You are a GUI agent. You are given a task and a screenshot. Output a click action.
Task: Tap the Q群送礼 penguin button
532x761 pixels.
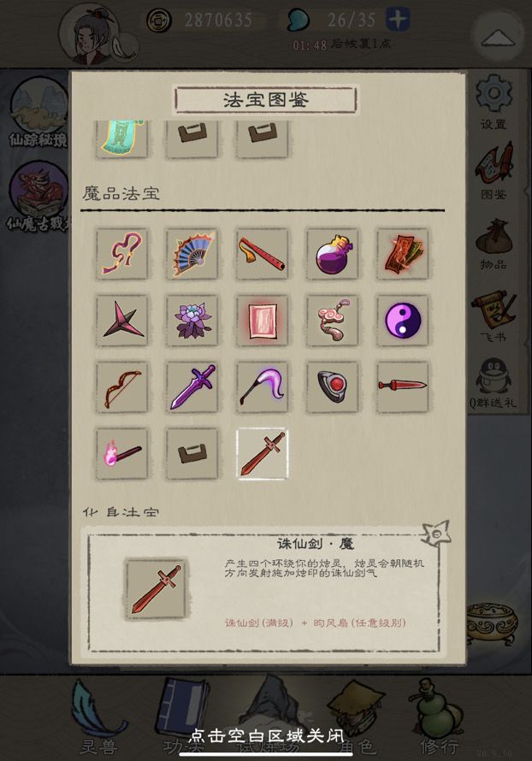(x=494, y=383)
